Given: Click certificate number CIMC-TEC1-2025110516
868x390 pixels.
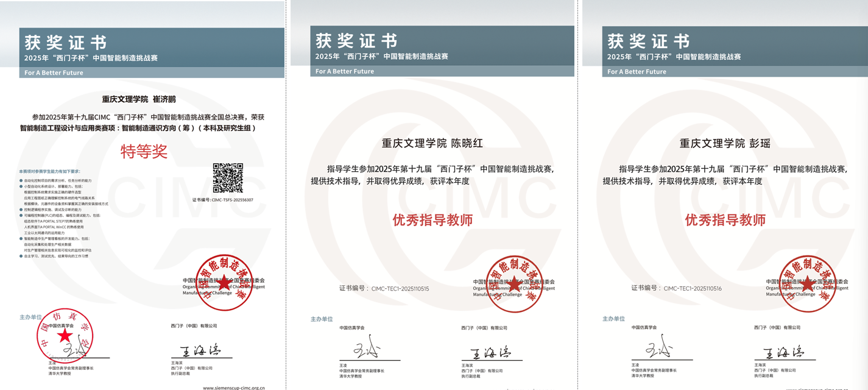Looking at the screenshot, I should (692, 289).
